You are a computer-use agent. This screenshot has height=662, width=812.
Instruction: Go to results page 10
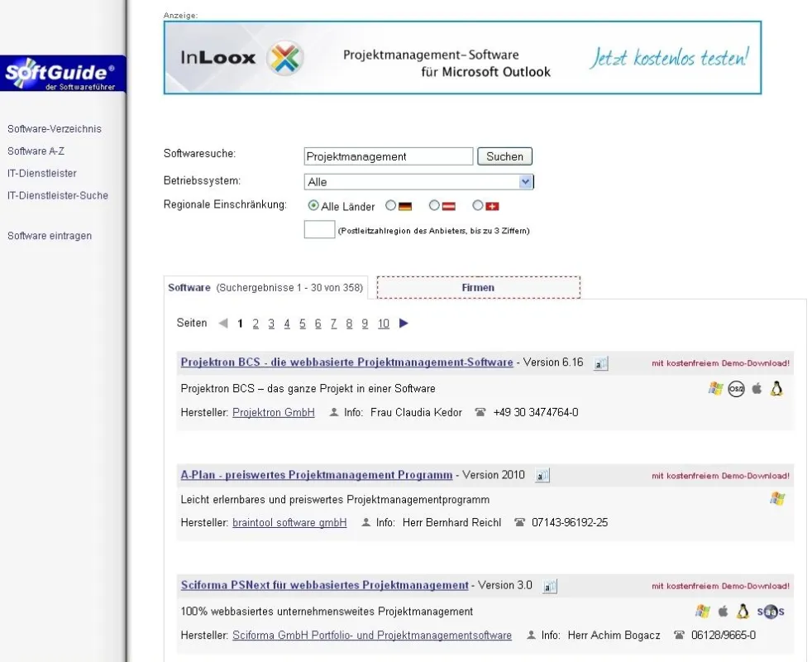pos(383,324)
